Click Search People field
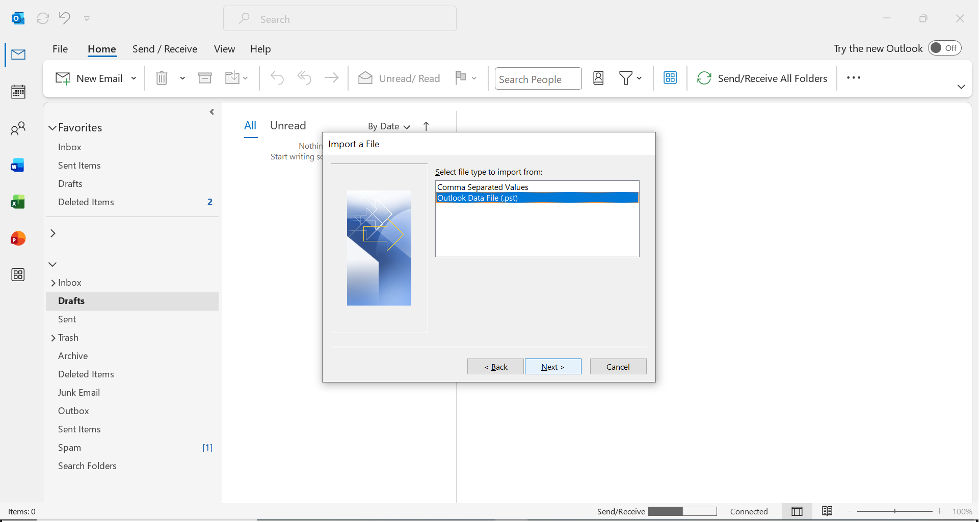Viewport: 980px width, 522px height. tap(538, 79)
